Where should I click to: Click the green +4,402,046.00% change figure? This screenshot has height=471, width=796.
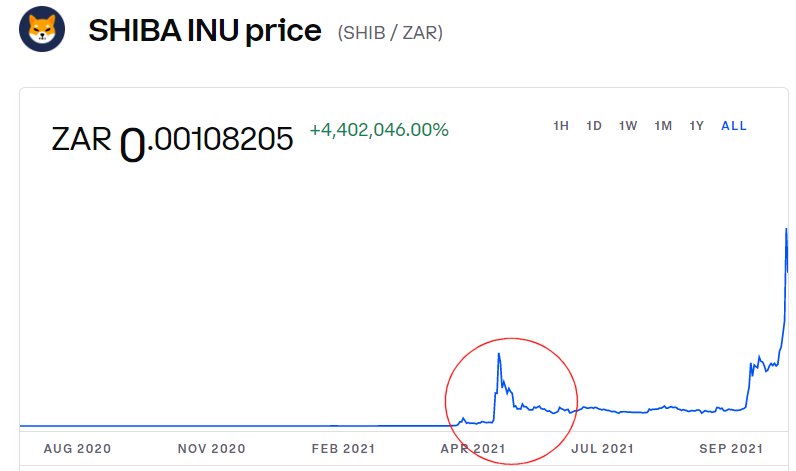coord(379,130)
